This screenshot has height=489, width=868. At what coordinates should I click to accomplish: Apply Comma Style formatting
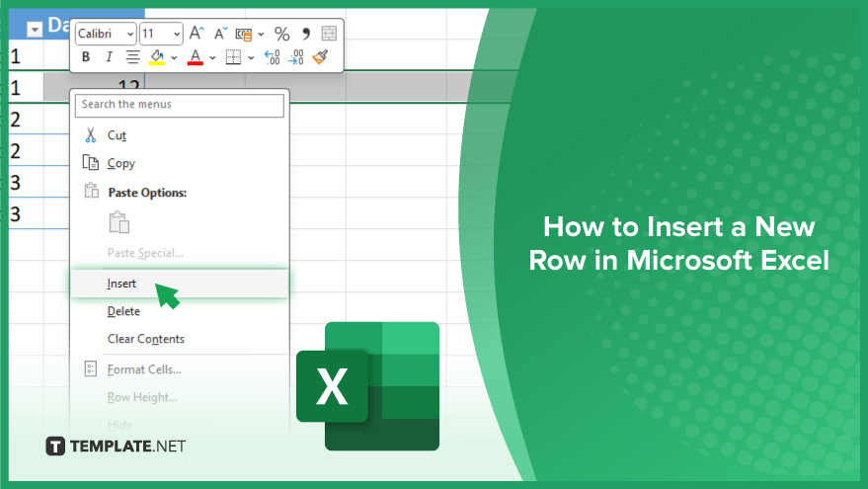[306, 34]
